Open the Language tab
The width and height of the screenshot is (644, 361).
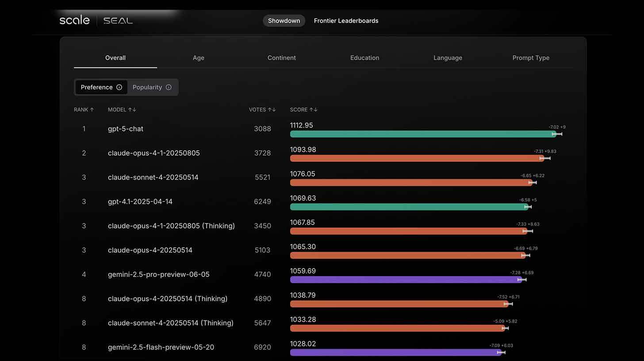click(448, 58)
